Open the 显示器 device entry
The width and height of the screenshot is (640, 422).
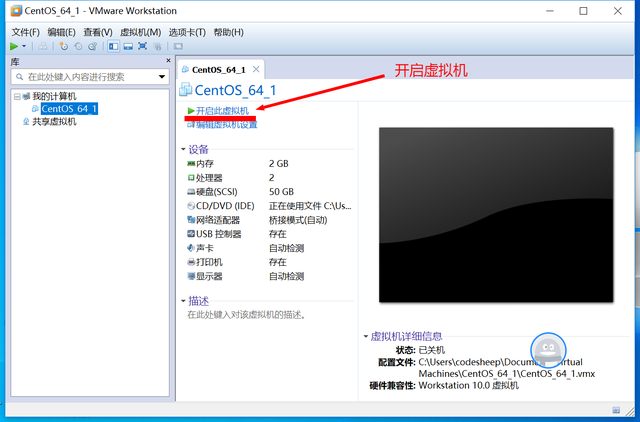click(209, 276)
